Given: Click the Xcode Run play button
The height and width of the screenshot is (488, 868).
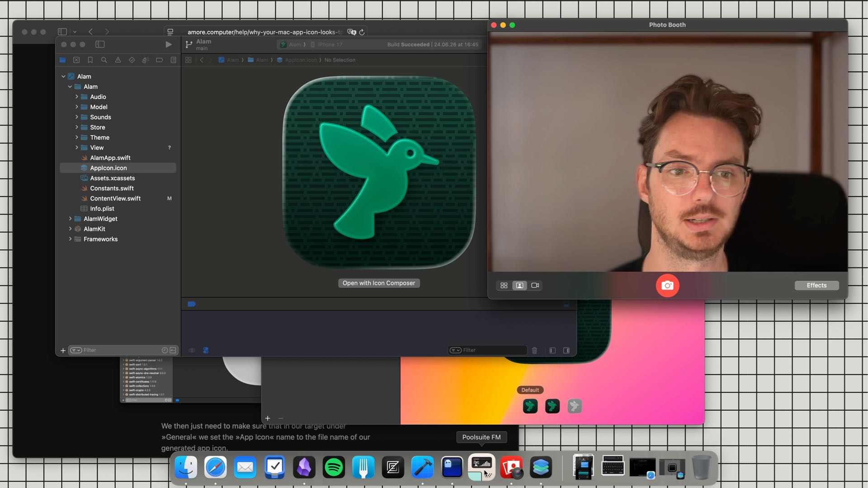Looking at the screenshot, I should [169, 44].
